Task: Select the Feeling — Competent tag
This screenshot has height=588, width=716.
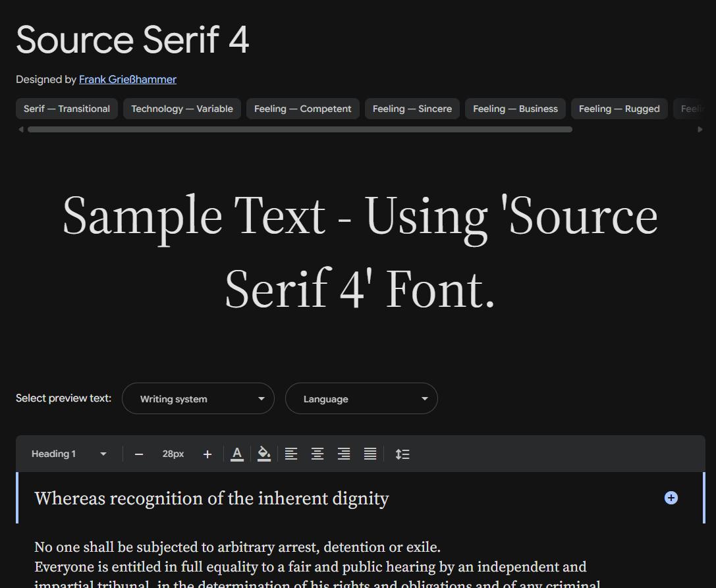Action: pos(303,109)
